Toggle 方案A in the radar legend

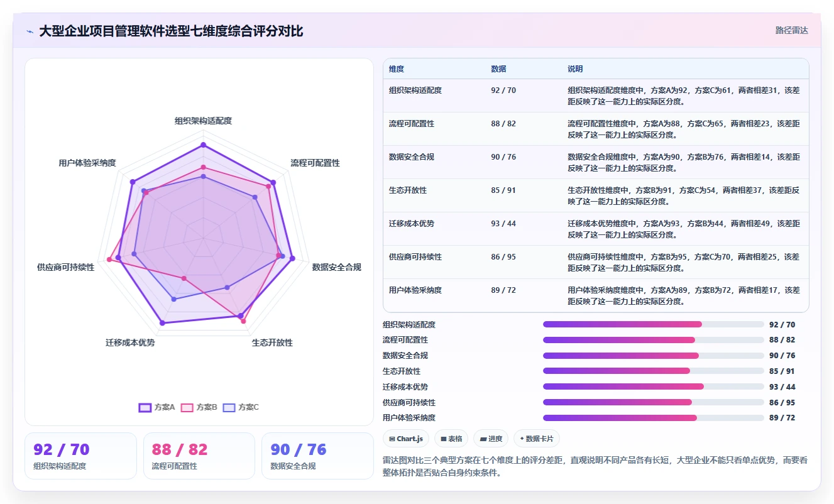coord(157,407)
